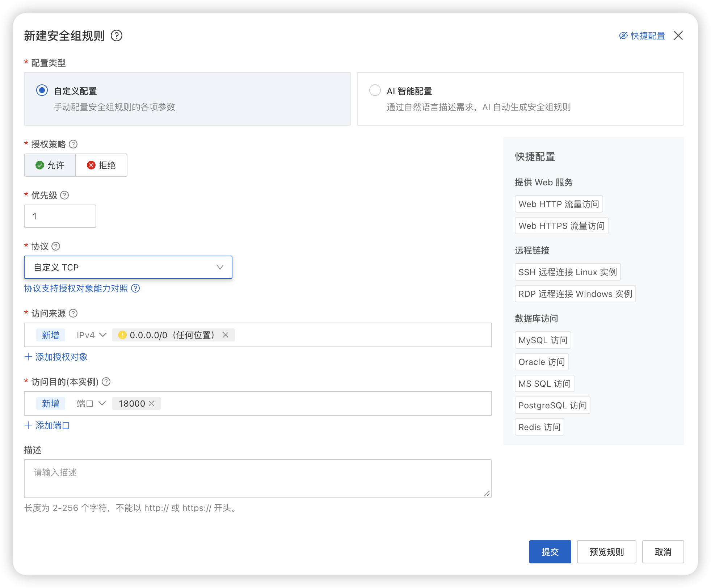Screen dimensions: 711x588
Task: Apply MySQL 访问 quick config
Action: (543, 340)
